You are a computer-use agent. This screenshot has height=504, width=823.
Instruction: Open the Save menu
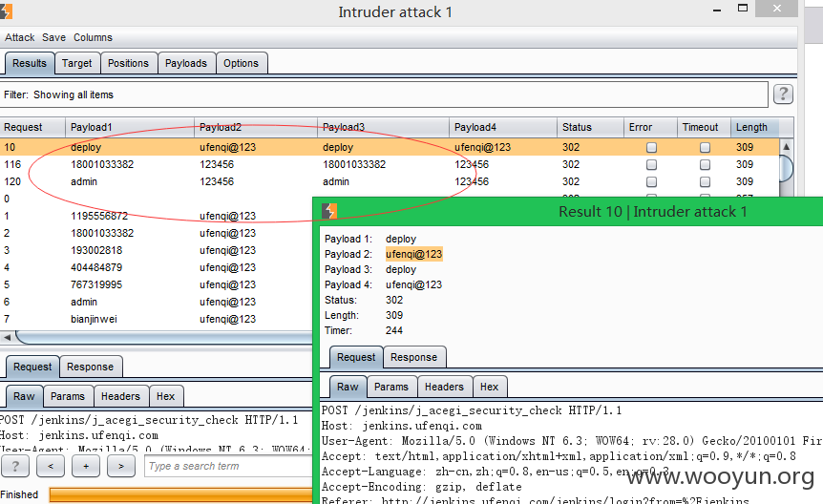(53, 37)
